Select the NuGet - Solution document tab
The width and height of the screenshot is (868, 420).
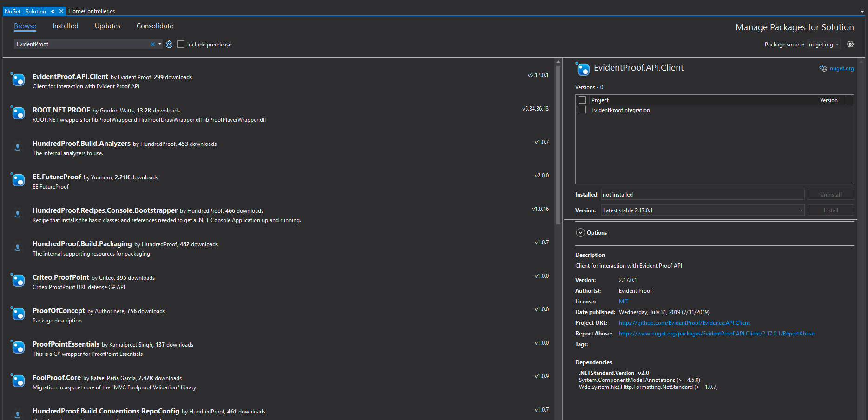(x=26, y=11)
